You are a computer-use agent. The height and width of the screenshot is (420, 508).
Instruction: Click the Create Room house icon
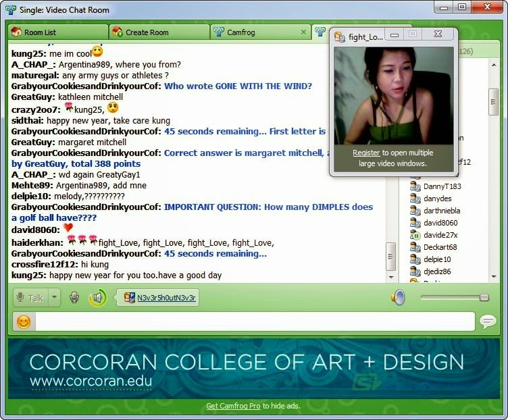[118, 32]
